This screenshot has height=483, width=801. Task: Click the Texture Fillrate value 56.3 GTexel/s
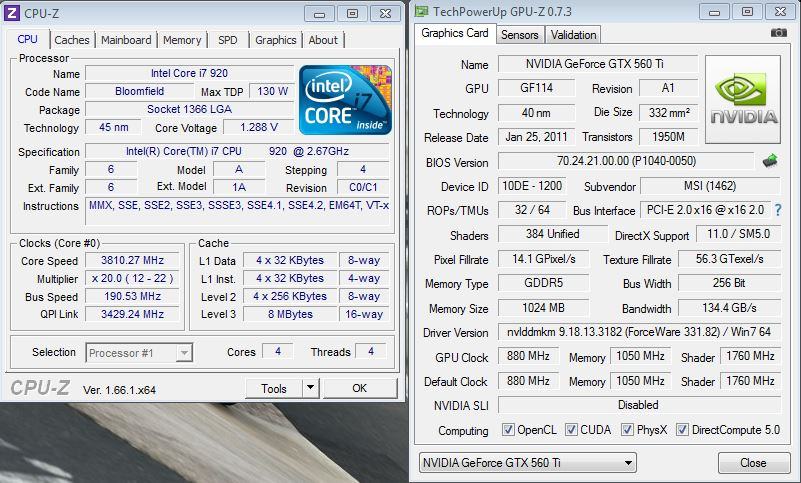(729, 259)
